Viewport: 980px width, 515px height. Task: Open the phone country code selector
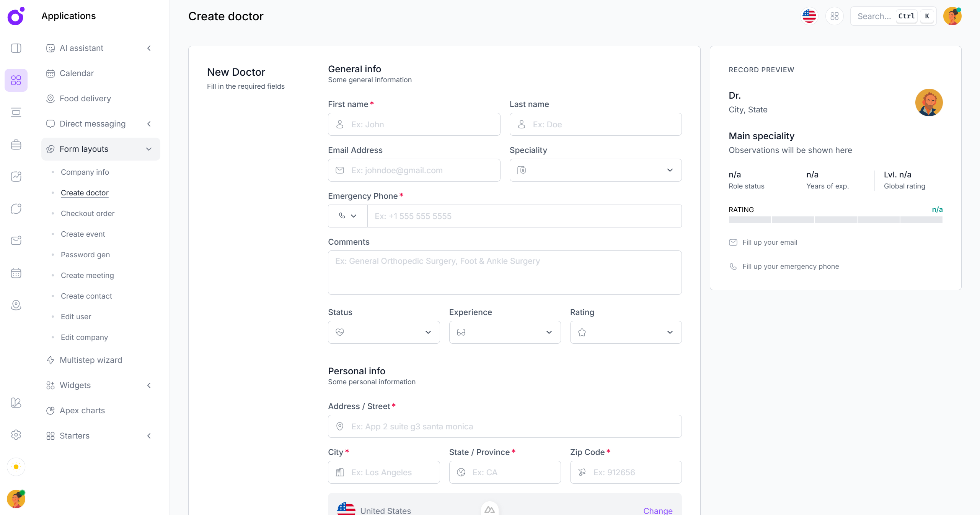347,216
